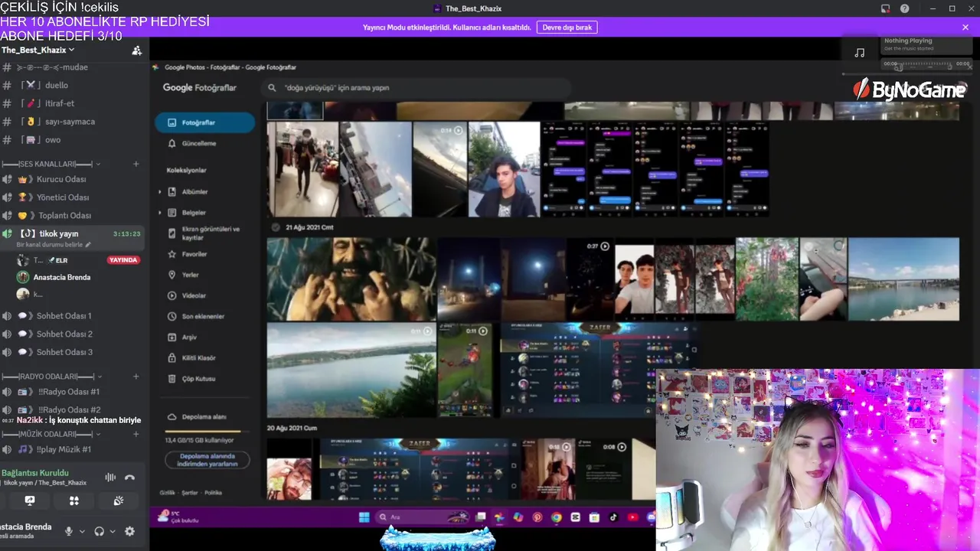Open Depolama alanı storage link
Screen dimensions: 980x551
tap(204, 417)
